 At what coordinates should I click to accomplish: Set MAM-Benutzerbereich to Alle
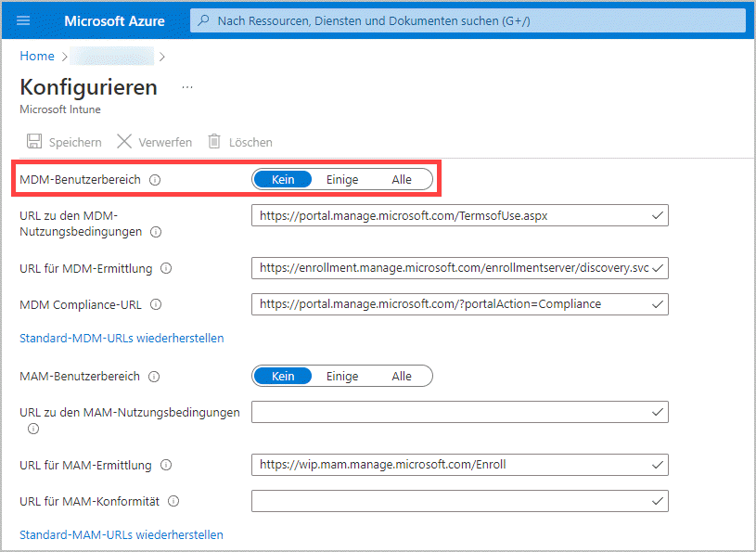[x=401, y=376]
